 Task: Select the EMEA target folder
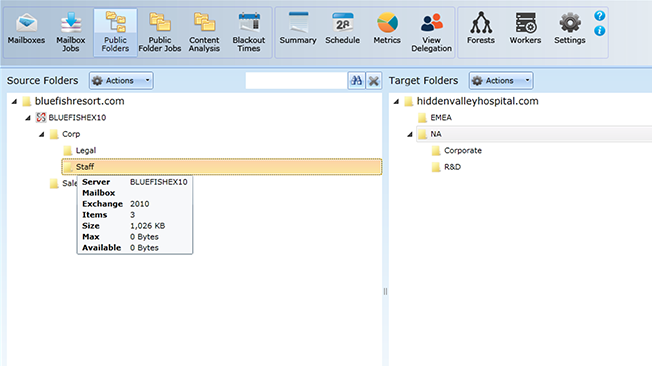pos(441,118)
